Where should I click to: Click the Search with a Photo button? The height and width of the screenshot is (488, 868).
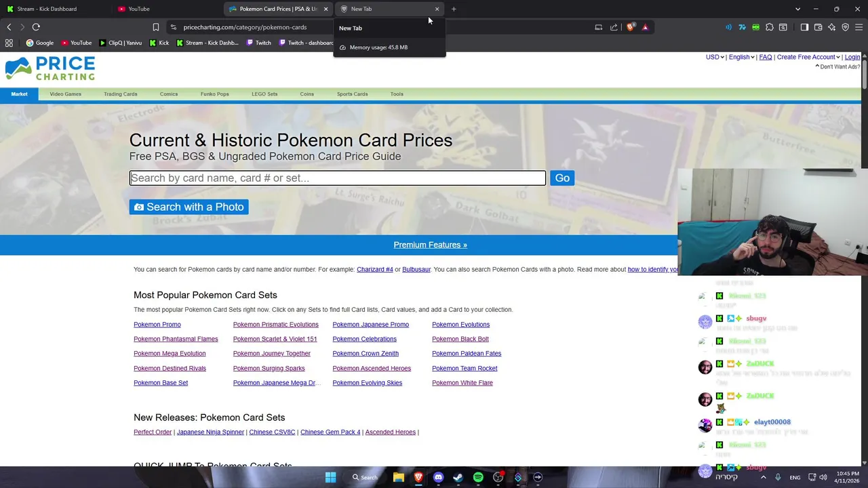tap(189, 207)
